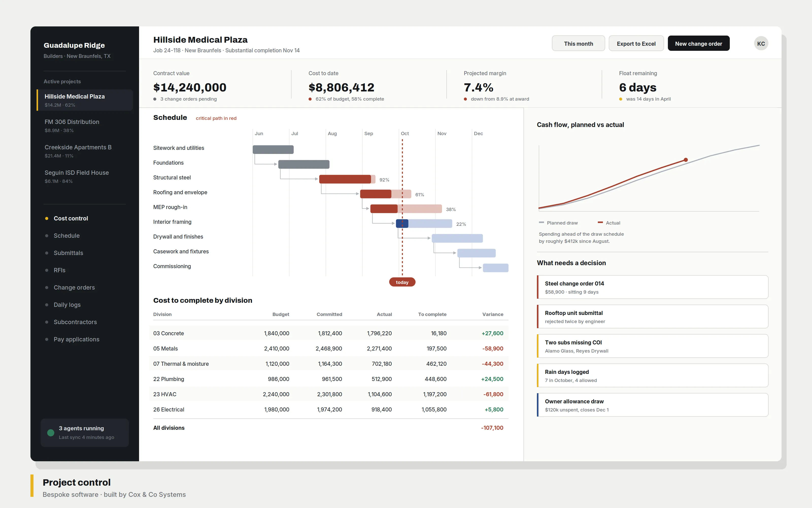Select the Structural steel gantt bar
The image size is (812, 508).
pyautogui.click(x=347, y=179)
